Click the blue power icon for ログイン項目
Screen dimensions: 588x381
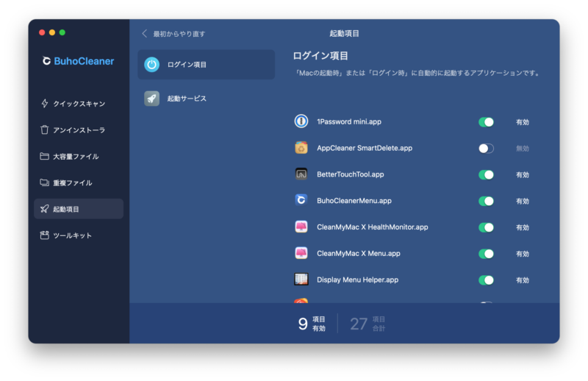tap(152, 65)
